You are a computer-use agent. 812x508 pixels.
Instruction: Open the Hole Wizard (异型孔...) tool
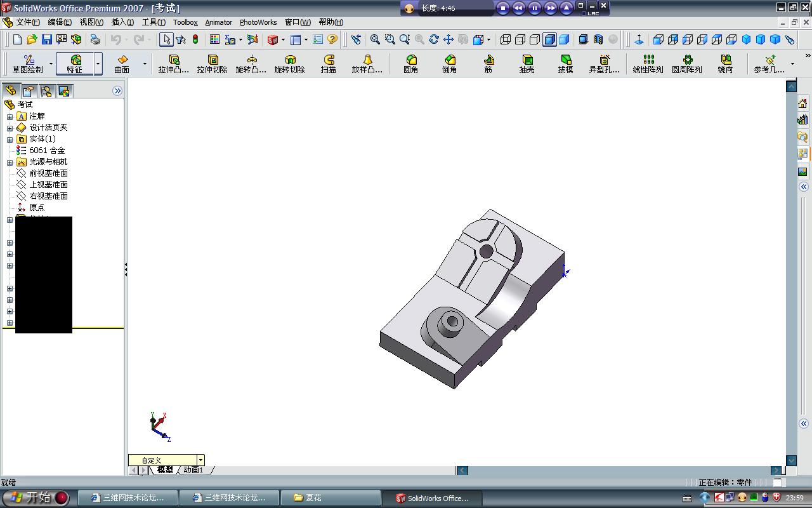pyautogui.click(x=605, y=63)
